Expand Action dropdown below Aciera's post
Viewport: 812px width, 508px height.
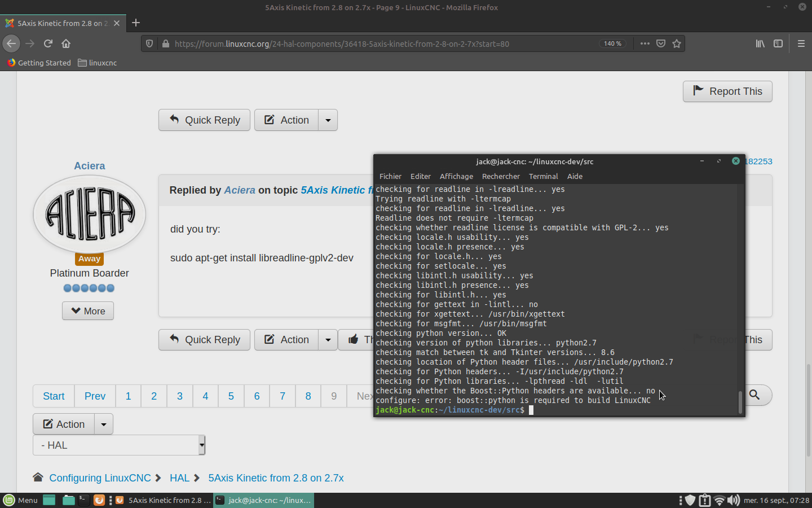(x=328, y=340)
